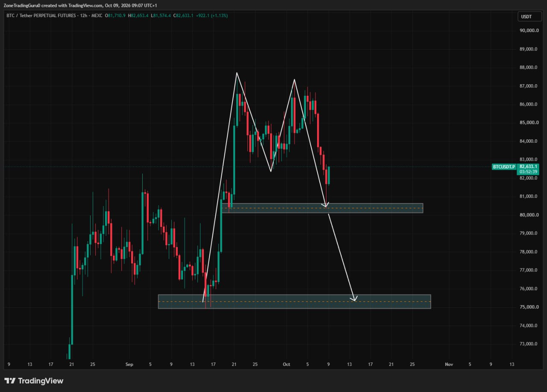Image resolution: width=547 pixels, height=392 pixels.
Task: Click the 84,000.0 price axis label
Action: [529, 141]
